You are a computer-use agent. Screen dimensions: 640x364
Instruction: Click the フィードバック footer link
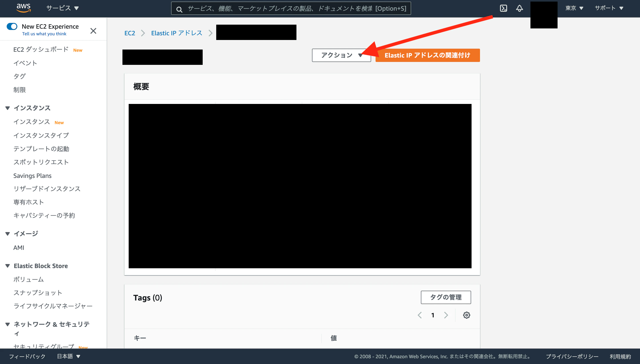pos(27,356)
